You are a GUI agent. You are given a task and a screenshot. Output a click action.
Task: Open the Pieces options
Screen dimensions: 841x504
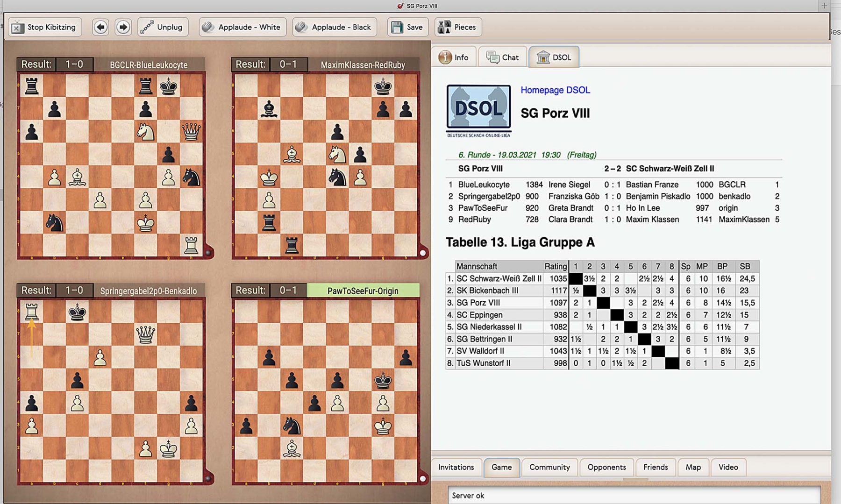(457, 27)
